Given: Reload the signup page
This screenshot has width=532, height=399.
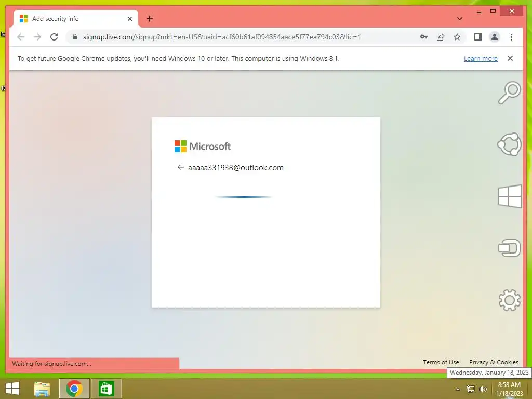Looking at the screenshot, I should pyautogui.click(x=54, y=37).
